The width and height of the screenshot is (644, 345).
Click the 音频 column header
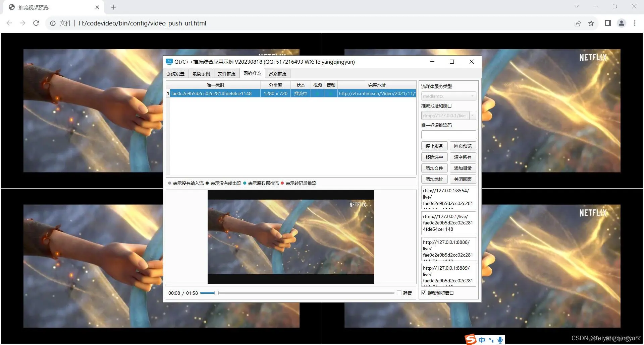point(331,85)
